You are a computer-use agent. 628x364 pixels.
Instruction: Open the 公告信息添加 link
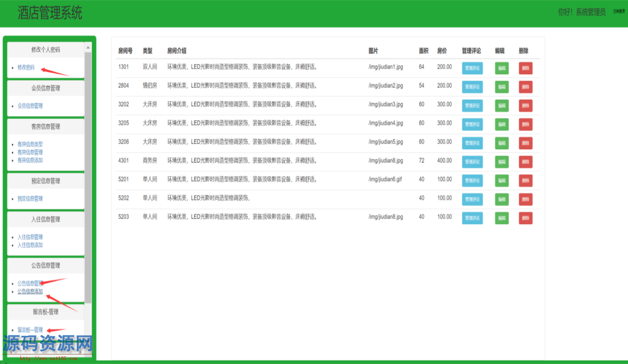pos(30,292)
